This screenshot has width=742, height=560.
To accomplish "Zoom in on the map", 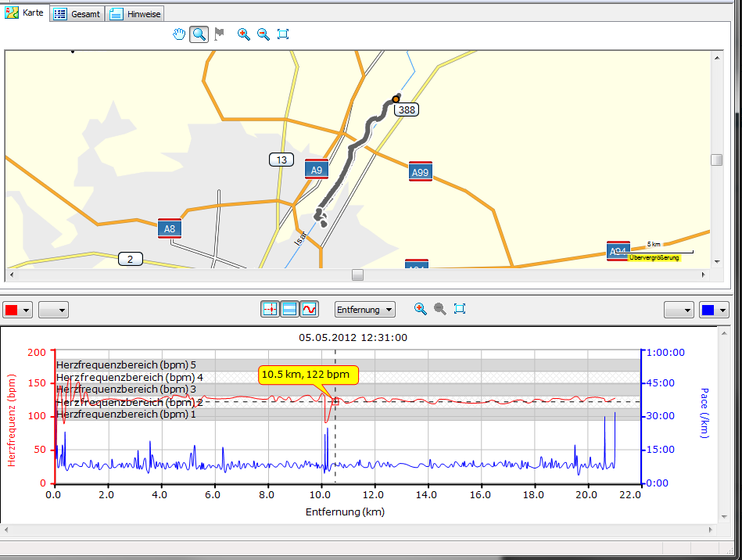I will point(244,34).
